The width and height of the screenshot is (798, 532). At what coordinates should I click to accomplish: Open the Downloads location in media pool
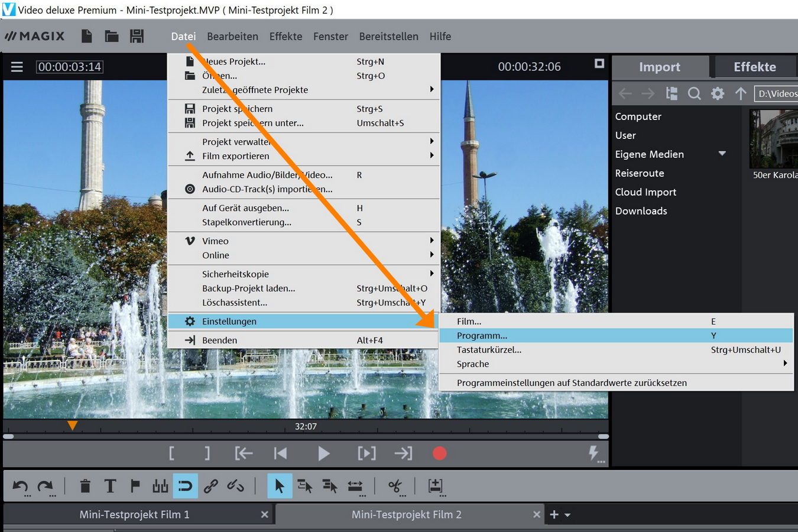[x=641, y=210]
